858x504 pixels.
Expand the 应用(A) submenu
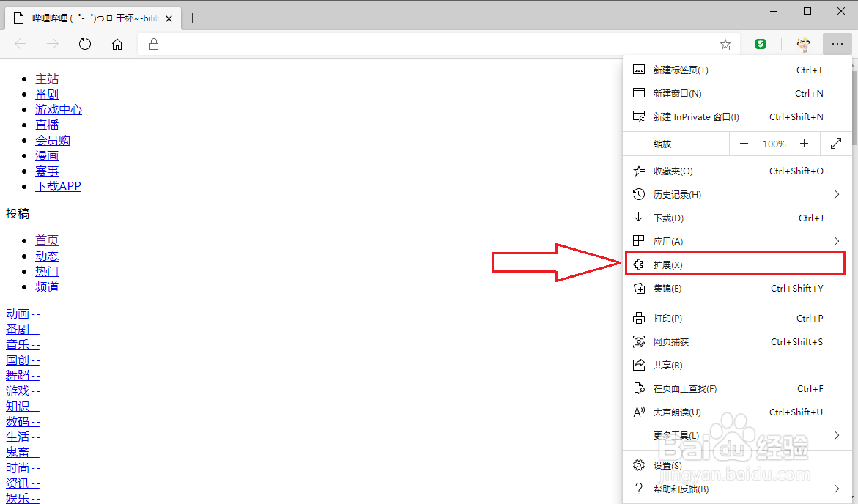pyautogui.click(x=738, y=241)
